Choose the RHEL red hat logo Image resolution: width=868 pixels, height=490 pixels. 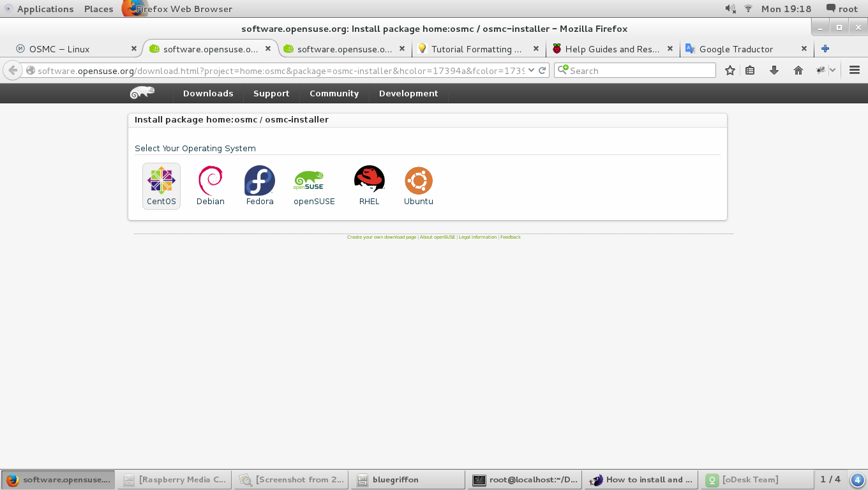370,179
